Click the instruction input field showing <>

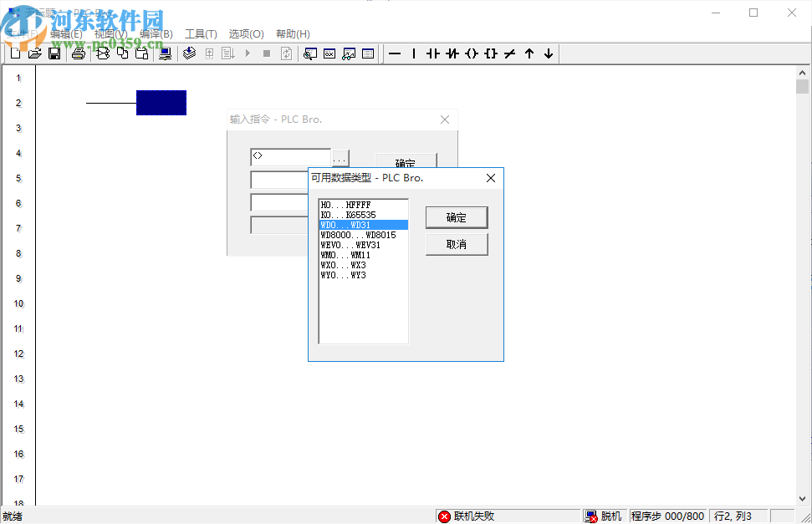click(x=290, y=156)
